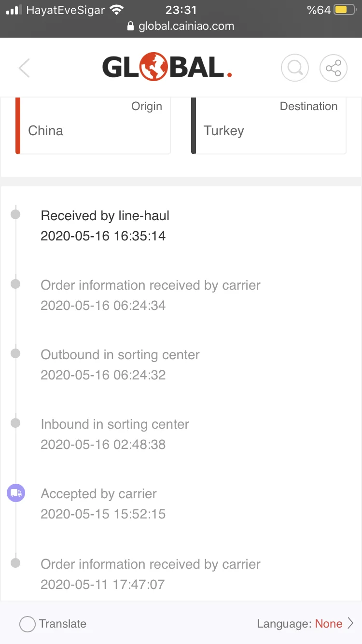Tap the purple truck status icon
The image size is (362, 644).
point(15,493)
